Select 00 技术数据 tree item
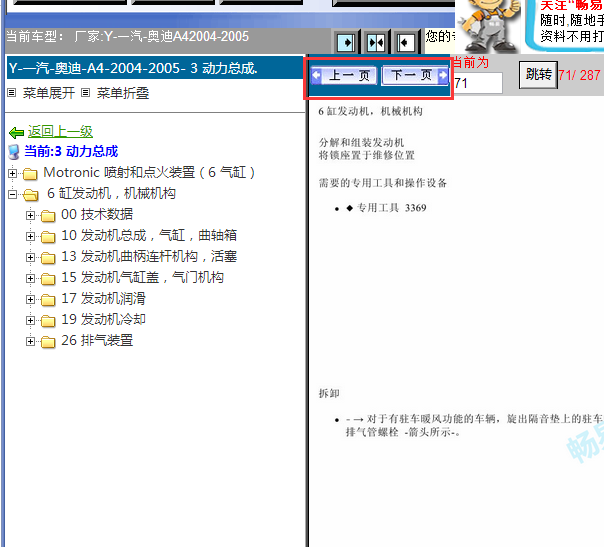The image size is (604, 547). pos(97,214)
